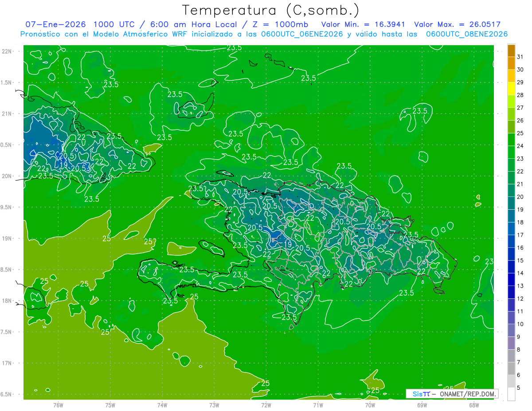532x411 pixels.
Task: Pick green legend swatch between 23 and 24
Action: [x=511, y=152]
